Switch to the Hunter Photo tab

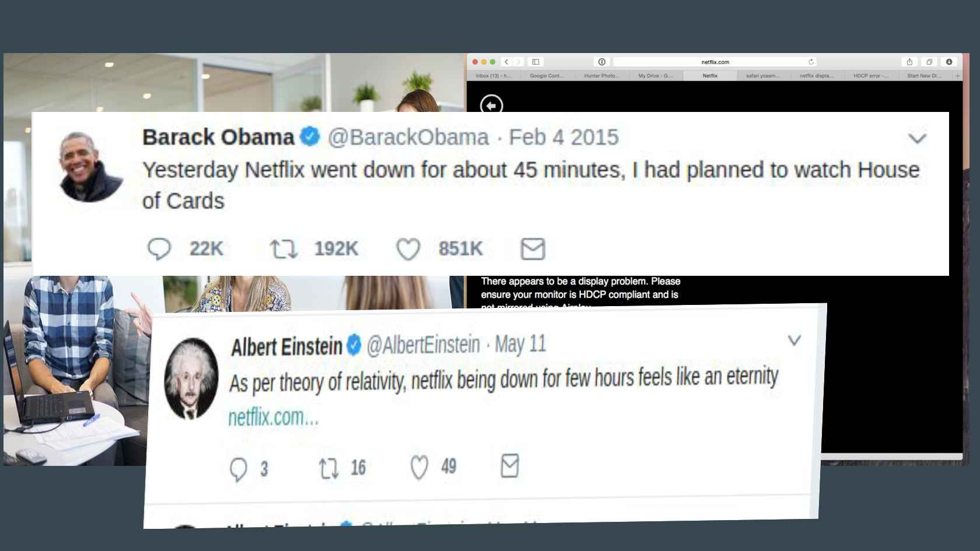(601, 76)
